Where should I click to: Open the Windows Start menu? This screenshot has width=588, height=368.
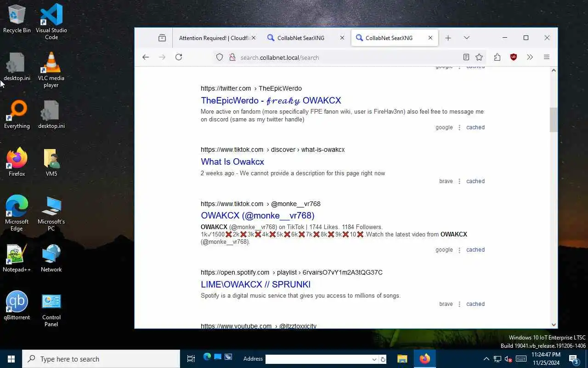(x=11, y=359)
